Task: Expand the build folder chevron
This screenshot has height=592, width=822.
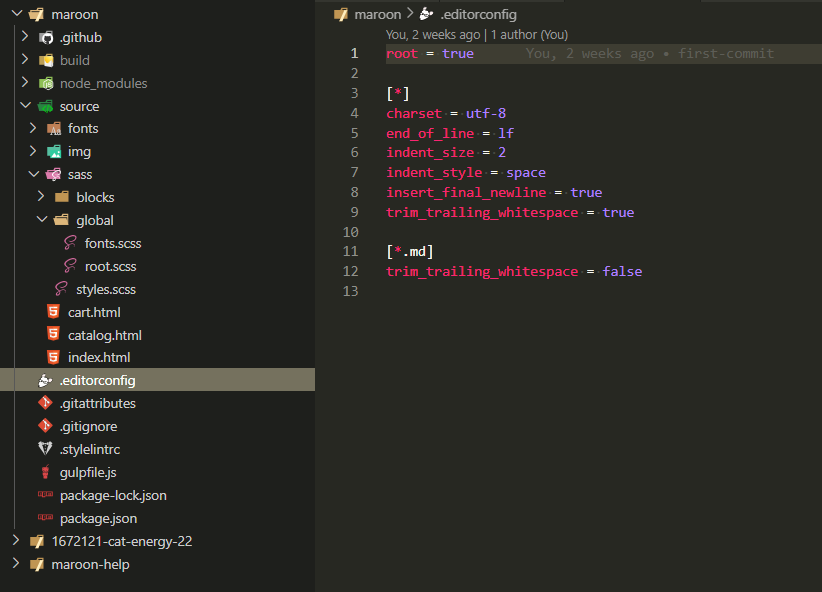Action: tap(25, 60)
